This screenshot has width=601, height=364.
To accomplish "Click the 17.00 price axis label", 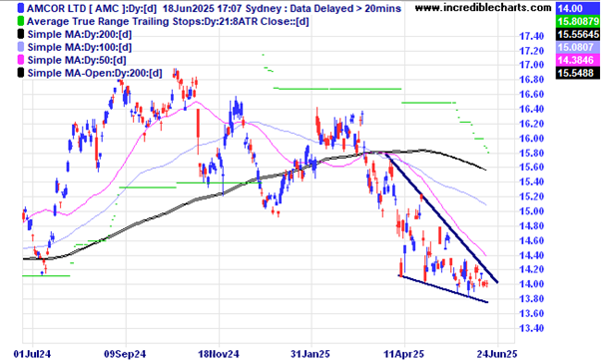I will (x=531, y=65).
